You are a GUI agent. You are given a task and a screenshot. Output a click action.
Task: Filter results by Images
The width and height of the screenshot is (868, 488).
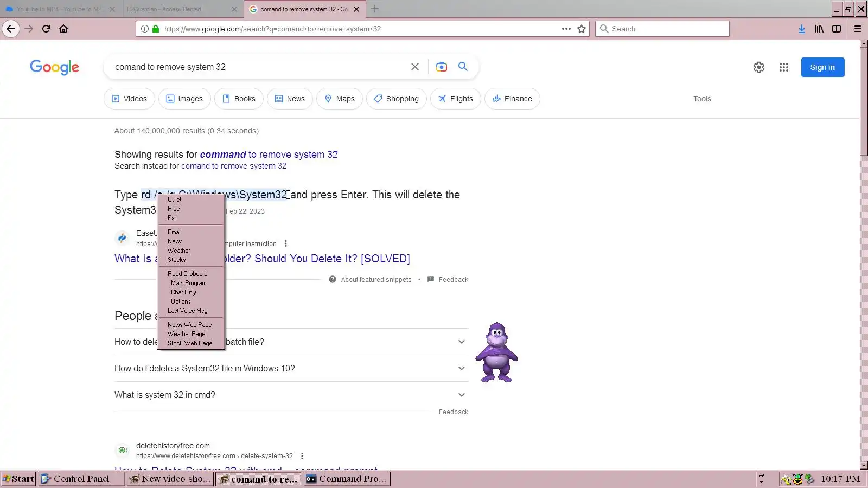pyautogui.click(x=184, y=99)
